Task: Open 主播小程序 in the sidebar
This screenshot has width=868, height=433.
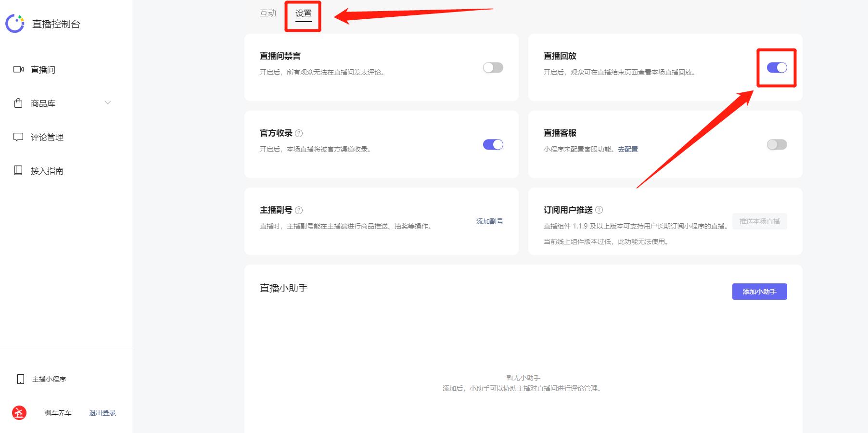Action: (x=49, y=379)
